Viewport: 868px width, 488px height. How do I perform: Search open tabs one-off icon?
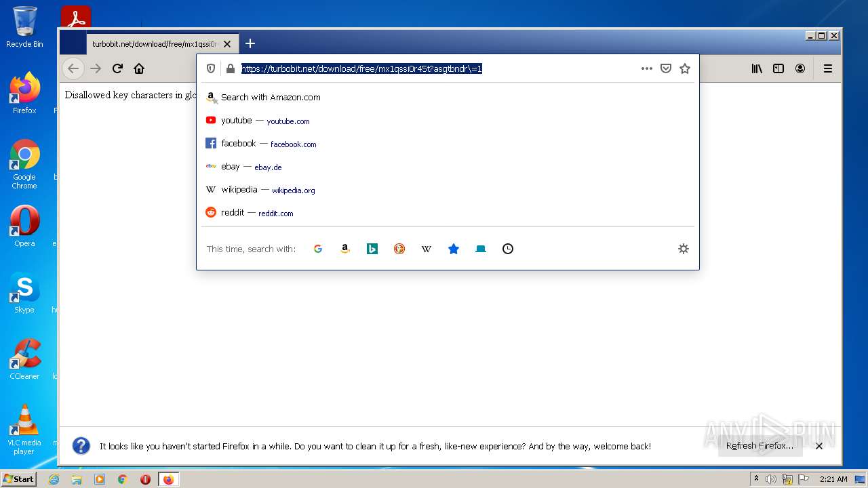pos(481,249)
